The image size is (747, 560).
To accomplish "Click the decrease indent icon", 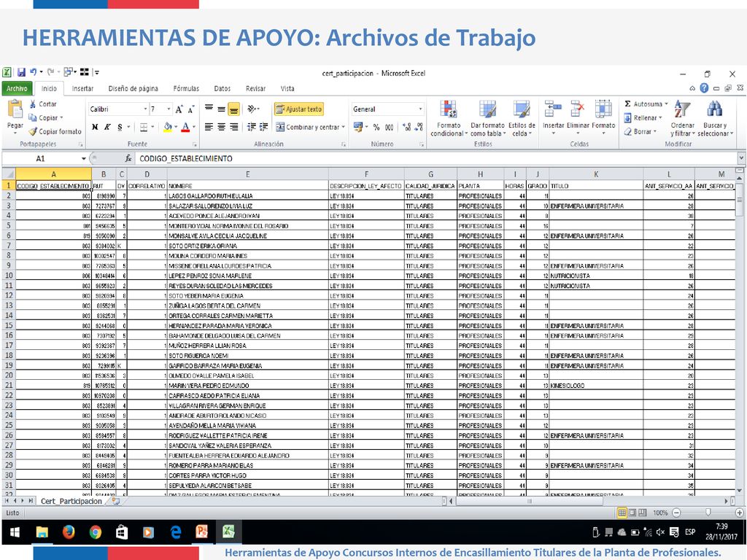I will click(x=251, y=127).
